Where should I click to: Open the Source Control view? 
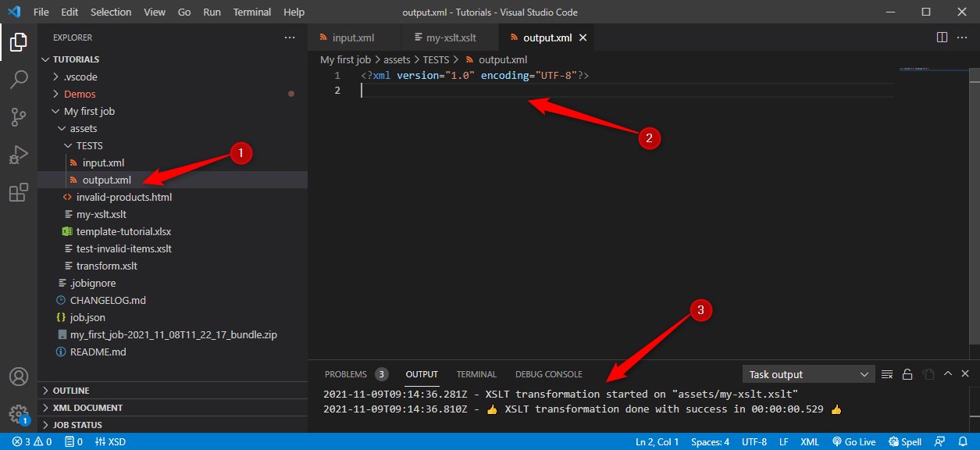19,117
